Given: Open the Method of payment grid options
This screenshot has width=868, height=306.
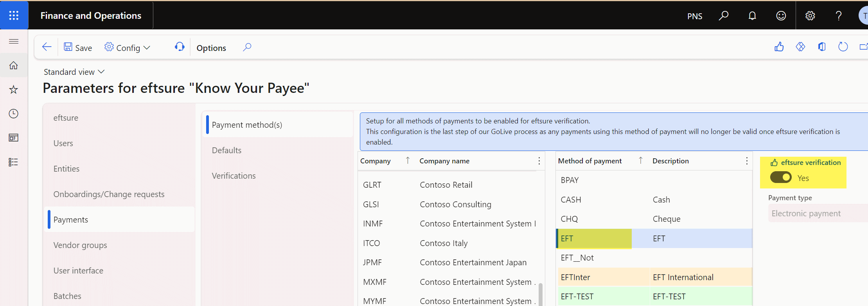Looking at the screenshot, I should [x=747, y=161].
